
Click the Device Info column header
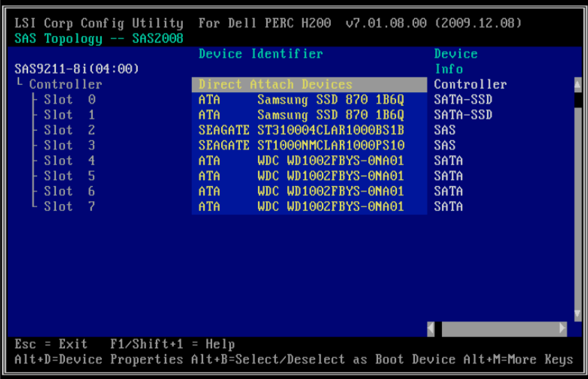(x=456, y=61)
